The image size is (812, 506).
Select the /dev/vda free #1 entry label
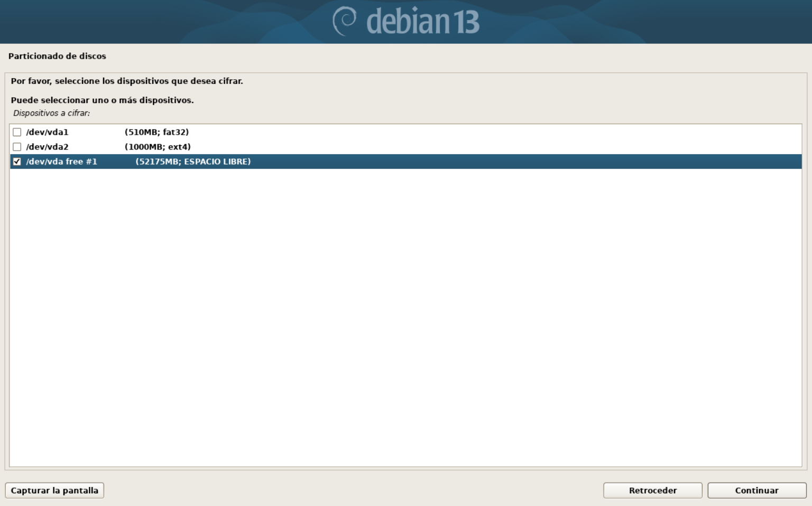point(61,162)
